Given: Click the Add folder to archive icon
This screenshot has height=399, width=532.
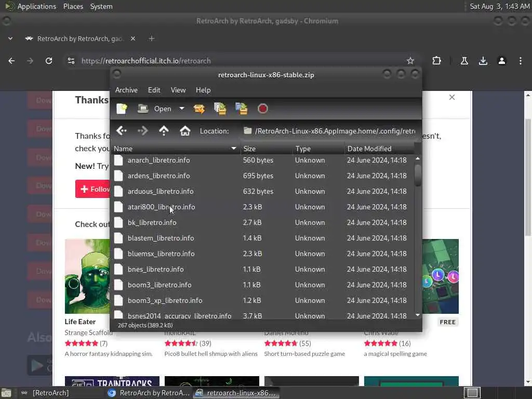Looking at the screenshot, I should coord(242,109).
